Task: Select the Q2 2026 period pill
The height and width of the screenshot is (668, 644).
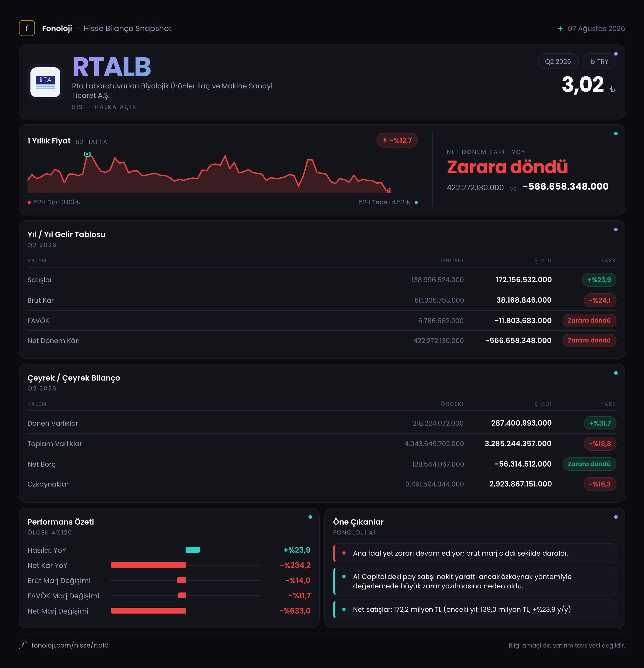Action: tap(558, 62)
